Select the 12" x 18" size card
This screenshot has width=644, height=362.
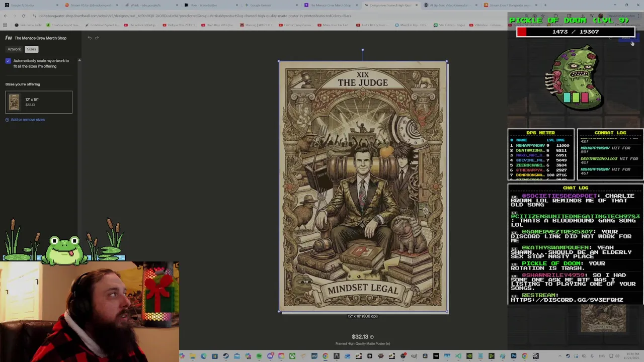click(x=39, y=102)
